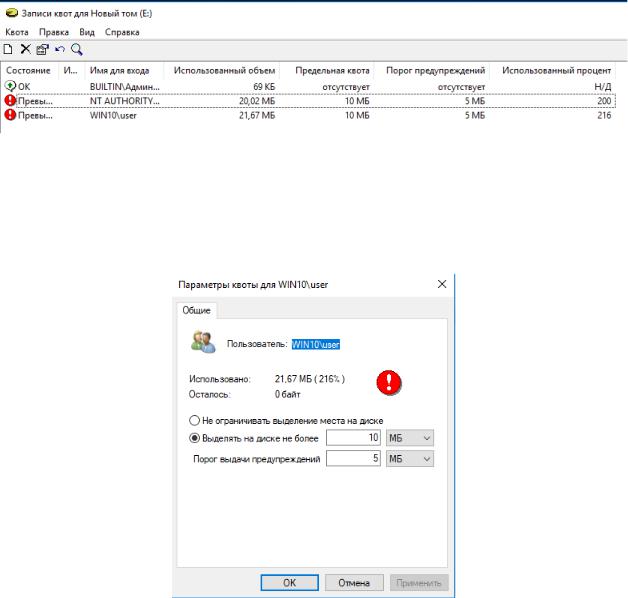Open the МБ unit dropdown for warning threshold
Screen dimensions: 628x598
[410, 459]
